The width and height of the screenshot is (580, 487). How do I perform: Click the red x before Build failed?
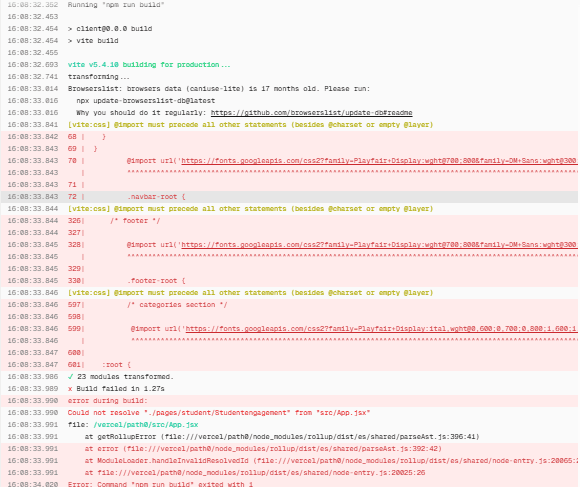(x=70, y=389)
